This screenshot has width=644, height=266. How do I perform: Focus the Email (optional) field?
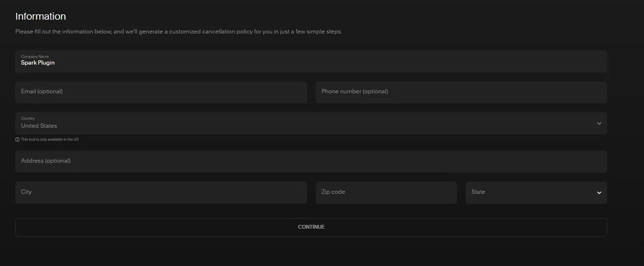(x=161, y=92)
